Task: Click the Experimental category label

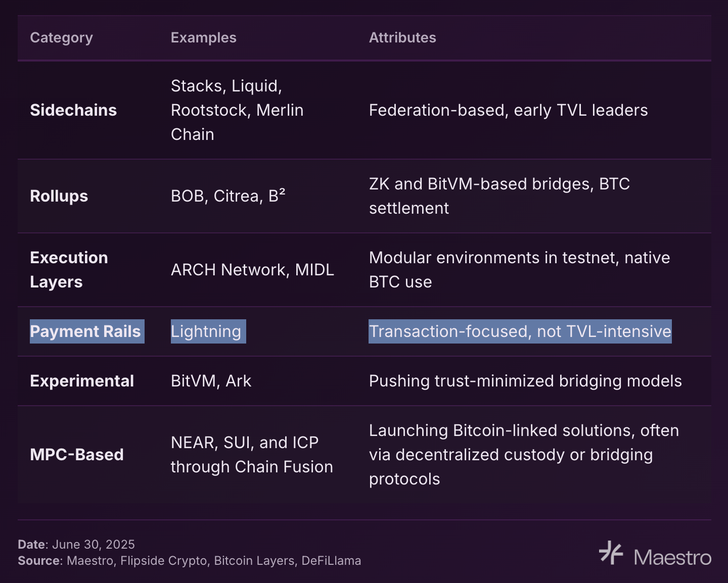Action: (82, 381)
